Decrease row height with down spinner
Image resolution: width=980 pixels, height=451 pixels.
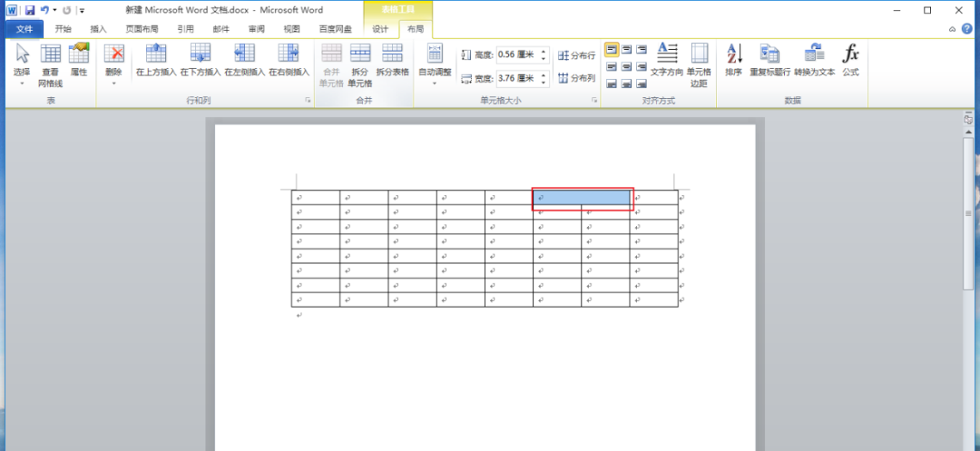[544, 59]
